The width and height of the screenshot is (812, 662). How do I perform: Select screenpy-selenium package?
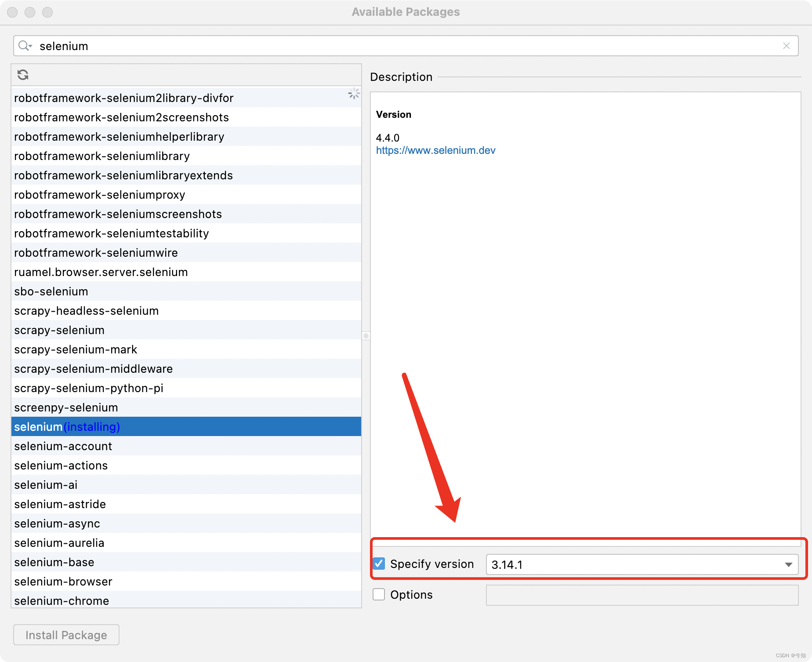(186, 407)
